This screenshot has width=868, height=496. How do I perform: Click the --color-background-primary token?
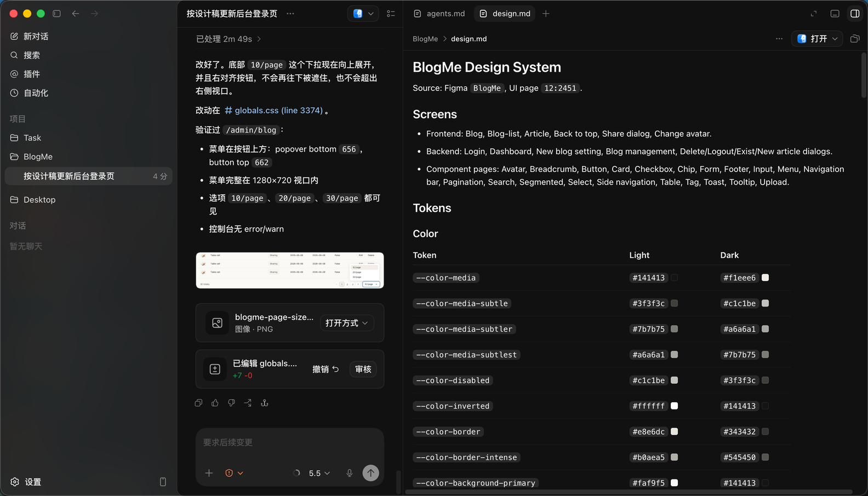tap(475, 483)
